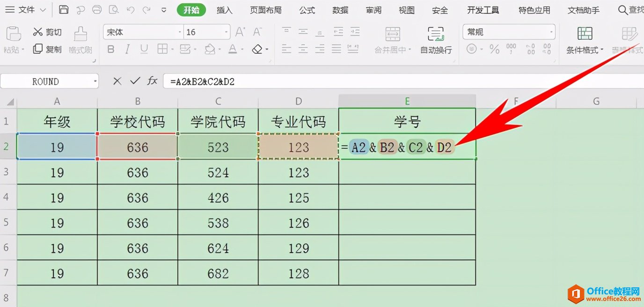Switch to the 审阅 tab
644x307 pixels.
(x=373, y=10)
